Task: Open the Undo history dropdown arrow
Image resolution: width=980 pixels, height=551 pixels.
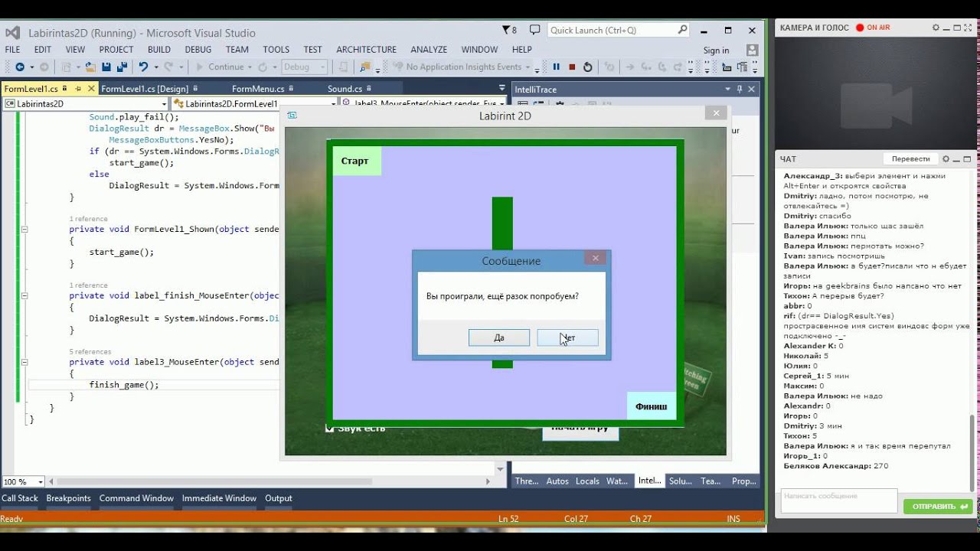Action: tap(155, 67)
